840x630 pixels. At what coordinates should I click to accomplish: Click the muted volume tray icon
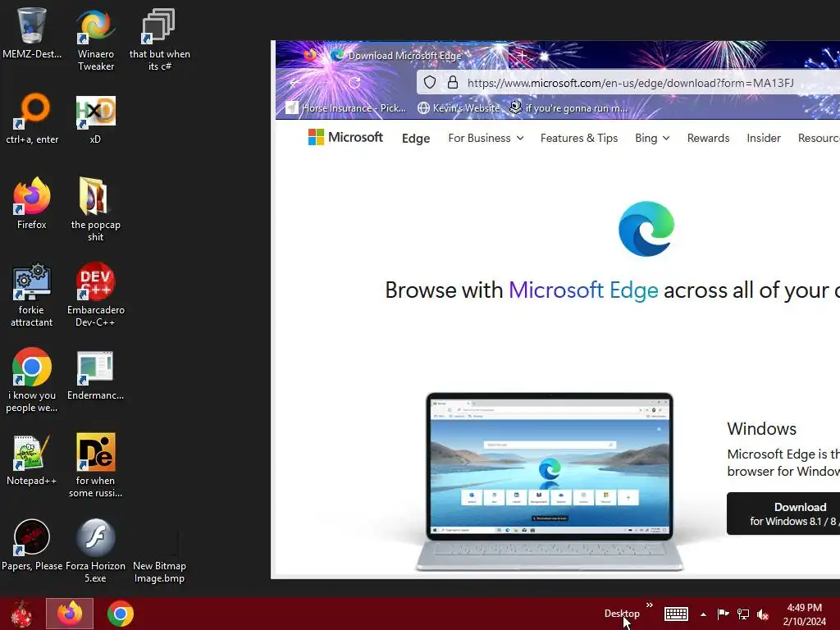click(763, 614)
